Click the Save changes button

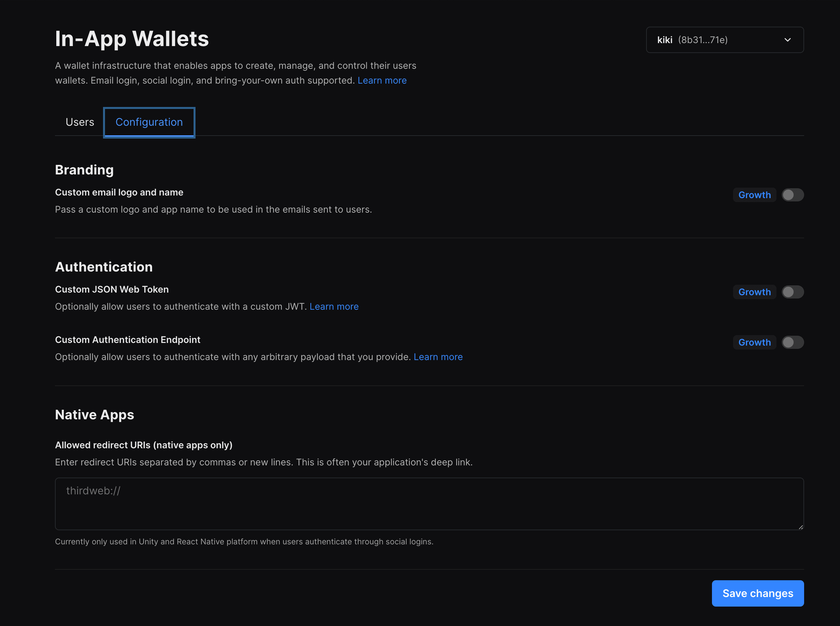[757, 593]
